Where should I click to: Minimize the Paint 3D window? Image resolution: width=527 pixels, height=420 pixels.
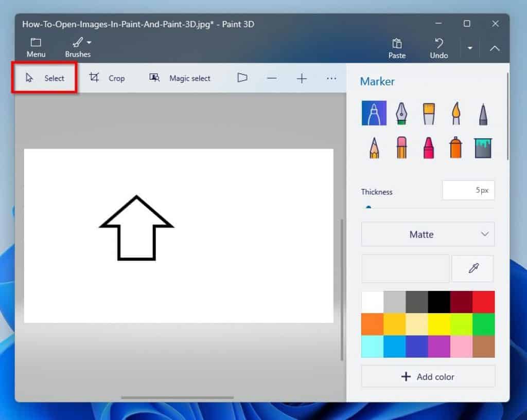coord(438,24)
